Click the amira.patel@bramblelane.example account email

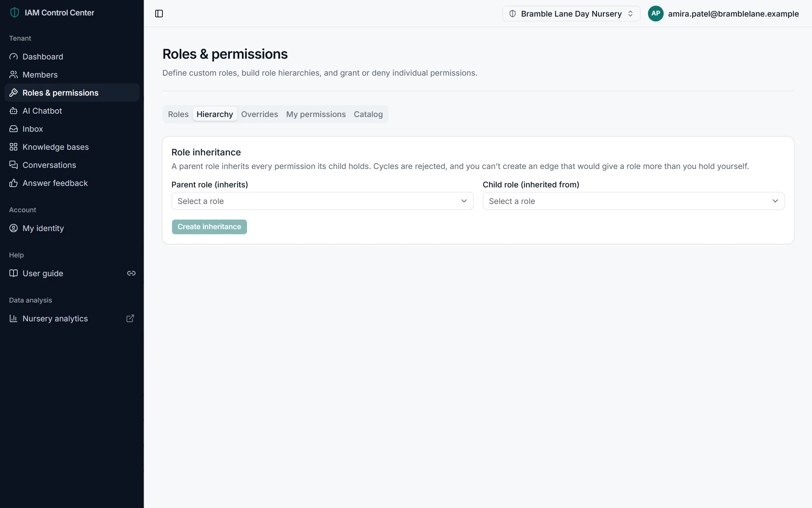(x=733, y=14)
